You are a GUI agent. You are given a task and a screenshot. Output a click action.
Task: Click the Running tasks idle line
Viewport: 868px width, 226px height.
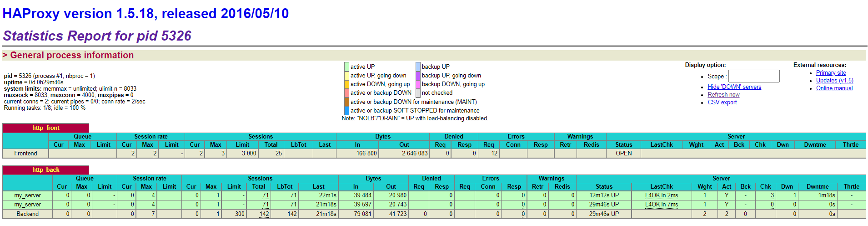tap(45, 108)
